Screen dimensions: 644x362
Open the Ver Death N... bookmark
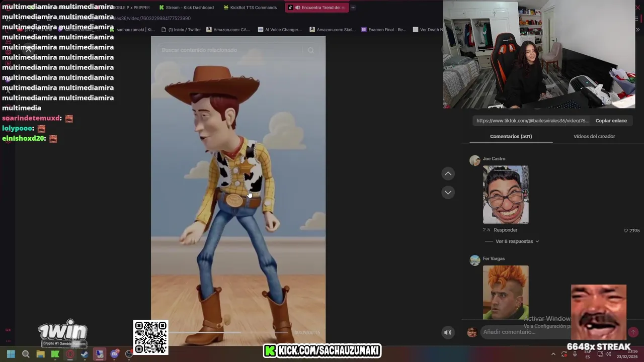click(428, 30)
